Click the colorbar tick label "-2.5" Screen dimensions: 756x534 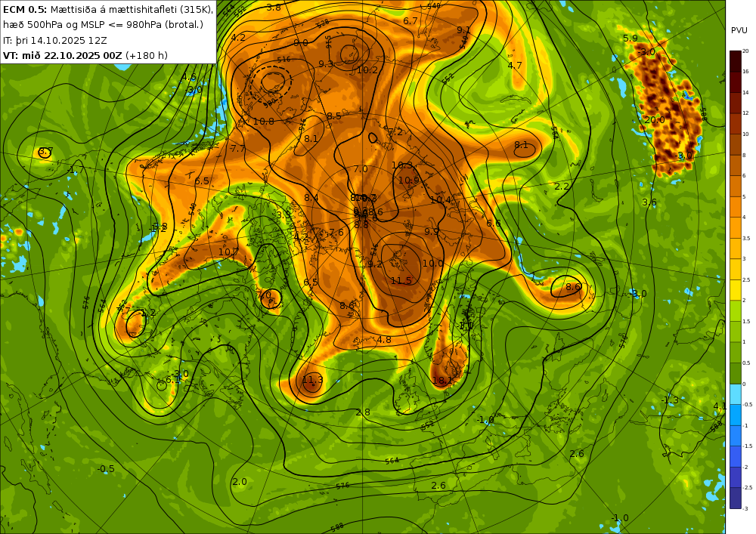747,488
